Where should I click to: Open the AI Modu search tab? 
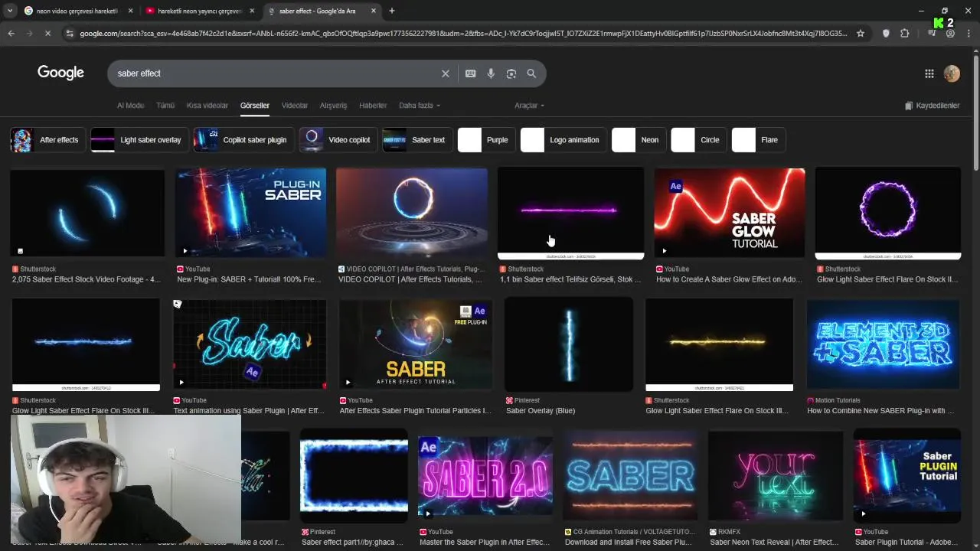click(x=130, y=106)
